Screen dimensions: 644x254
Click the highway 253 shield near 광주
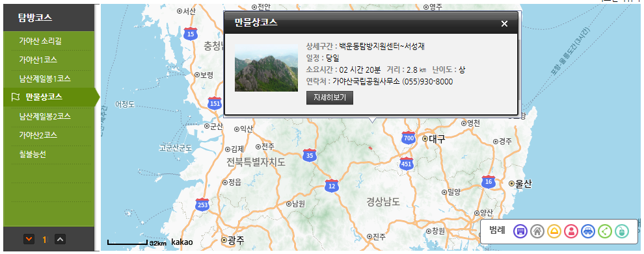pos(202,204)
